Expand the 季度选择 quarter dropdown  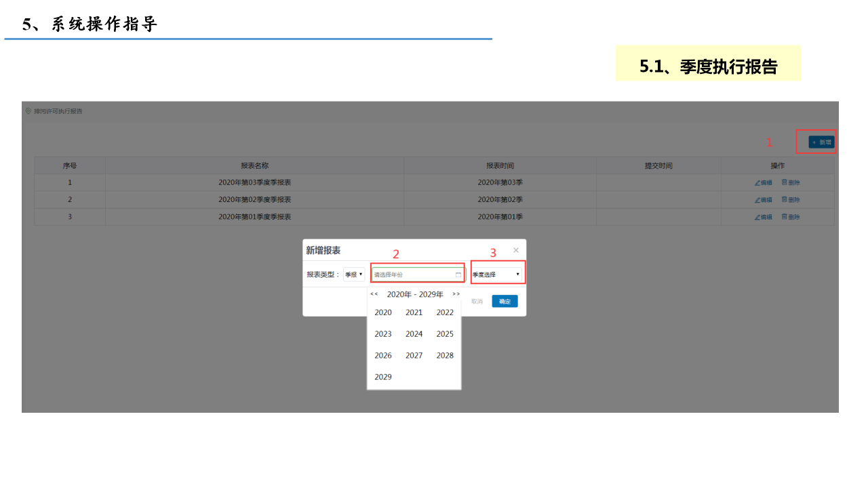point(496,274)
